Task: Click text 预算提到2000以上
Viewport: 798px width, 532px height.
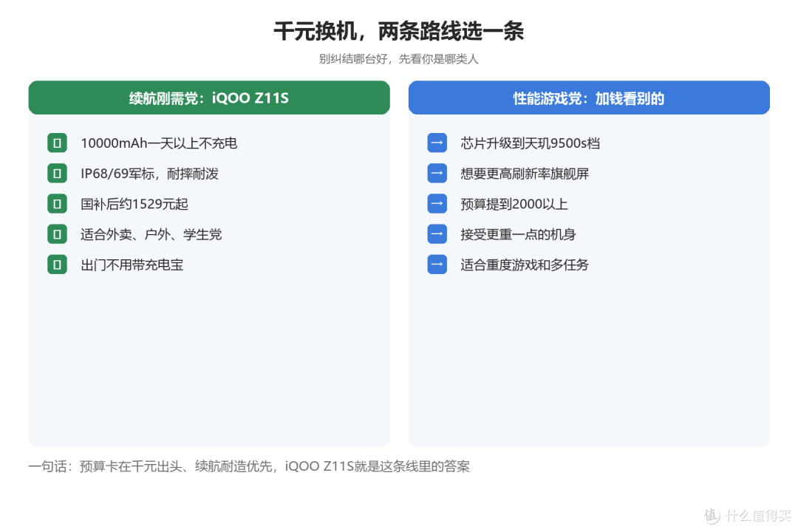Action: (x=514, y=204)
